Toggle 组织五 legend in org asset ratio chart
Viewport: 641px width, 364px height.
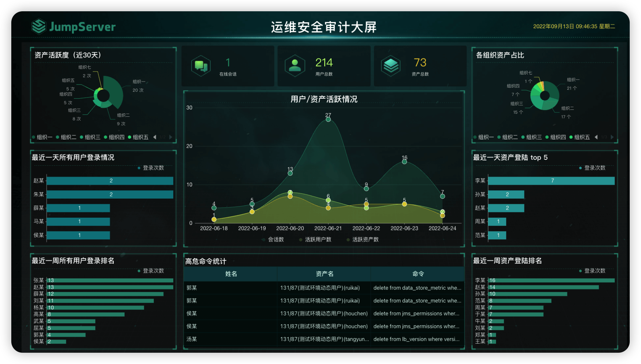click(x=580, y=137)
